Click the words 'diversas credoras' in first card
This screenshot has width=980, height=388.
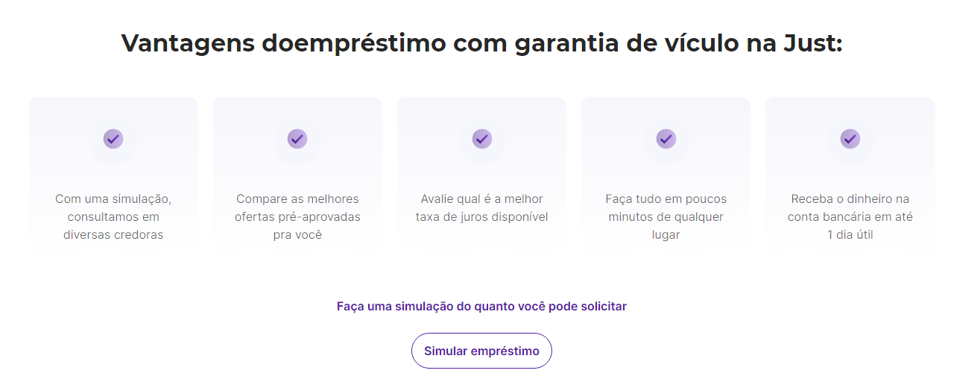click(113, 234)
